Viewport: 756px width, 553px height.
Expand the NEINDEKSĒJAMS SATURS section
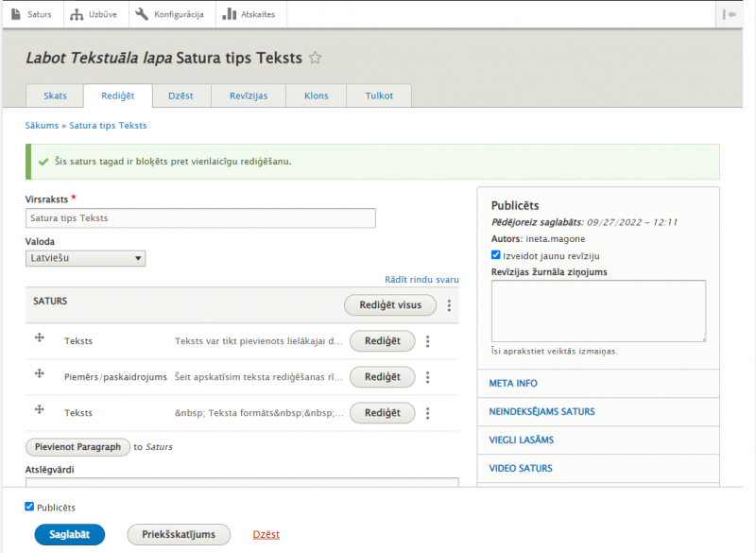598,412
